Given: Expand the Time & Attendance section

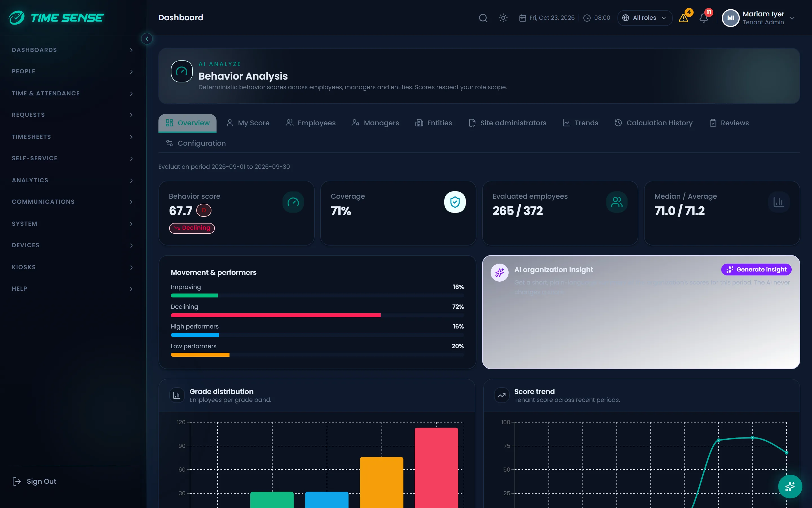Looking at the screenshot, I should (x=73, y=93).
